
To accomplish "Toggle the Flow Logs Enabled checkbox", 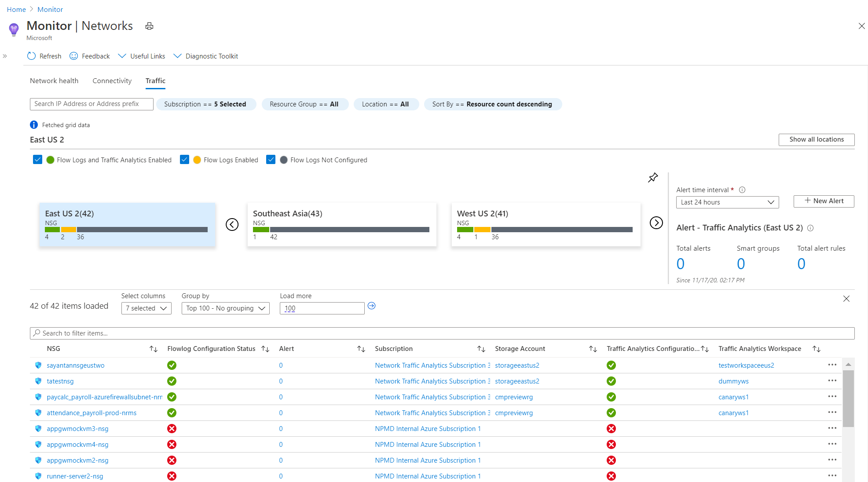I will pos(184,160).
